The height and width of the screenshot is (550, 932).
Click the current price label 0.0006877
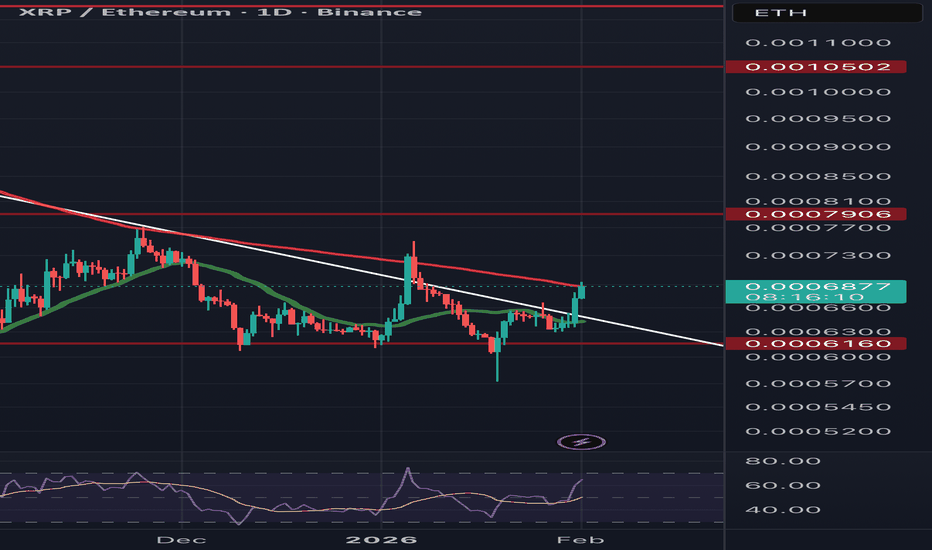tap(818, 286)
